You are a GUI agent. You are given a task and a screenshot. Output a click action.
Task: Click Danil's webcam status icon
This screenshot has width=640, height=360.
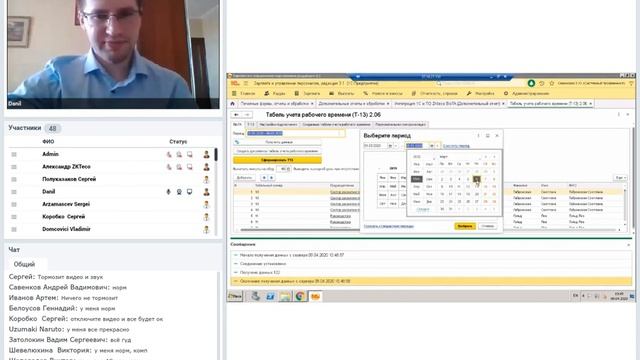coord(179,192)
